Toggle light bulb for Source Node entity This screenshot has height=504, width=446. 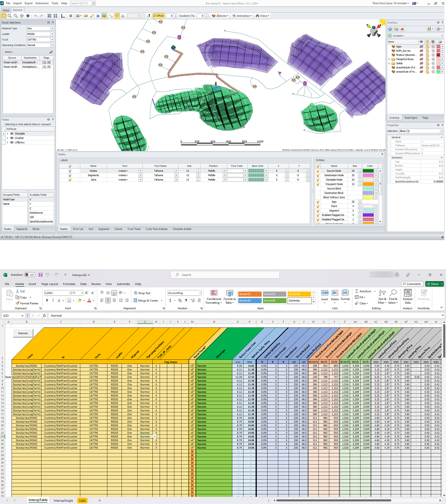click(318, 171)
